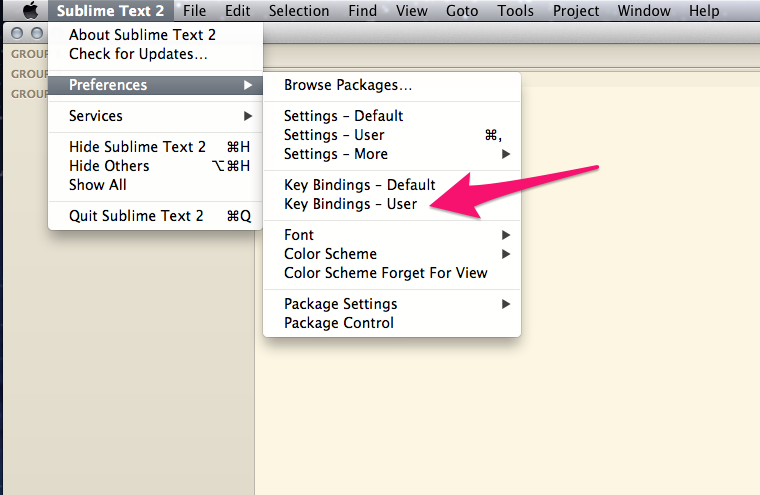Select Check for Updates…
Image resolution: width=760 pixels, height=495 pixels.
coord(138,54)
